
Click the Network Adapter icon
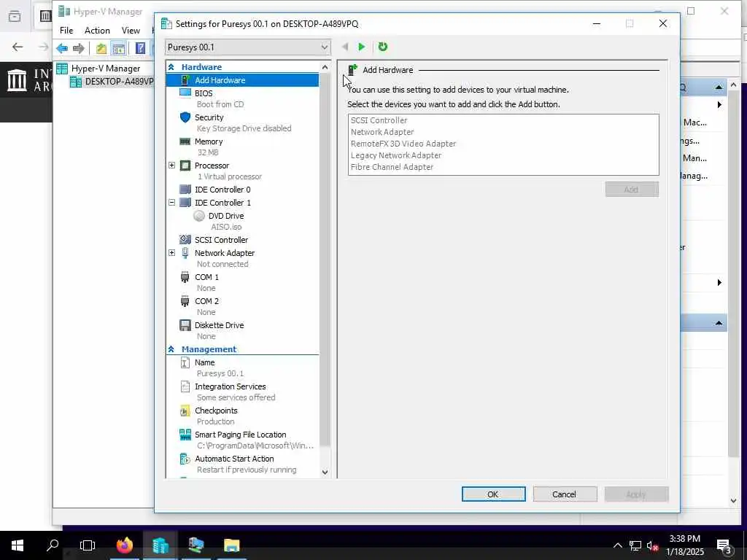pos(185,253)
